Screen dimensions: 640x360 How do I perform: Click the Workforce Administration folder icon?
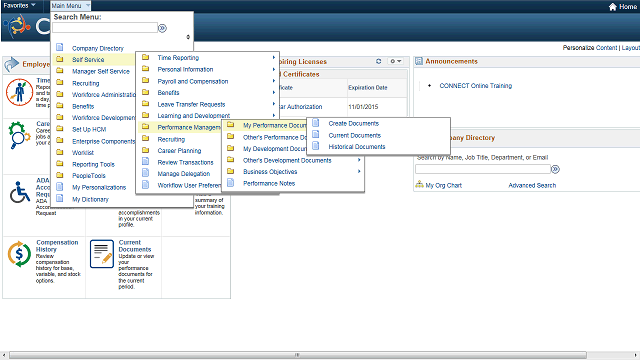pos(60,94)
